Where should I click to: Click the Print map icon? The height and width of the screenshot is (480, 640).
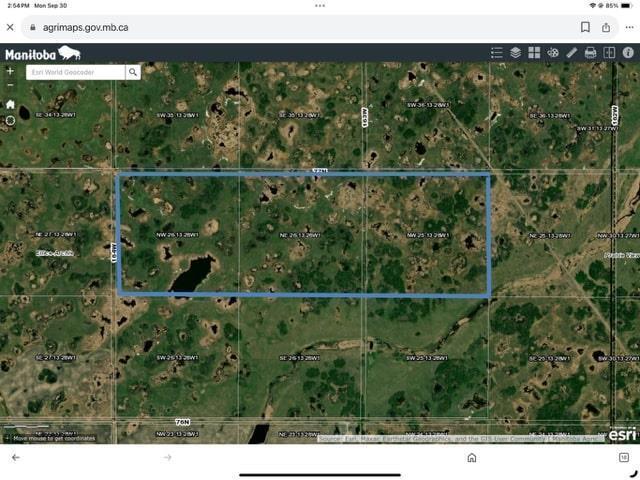tap(590, 53)
